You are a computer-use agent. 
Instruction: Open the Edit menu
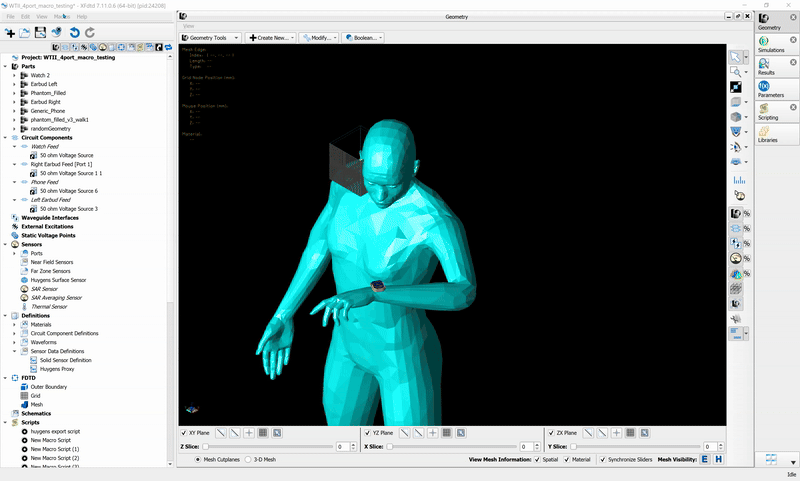26,17
